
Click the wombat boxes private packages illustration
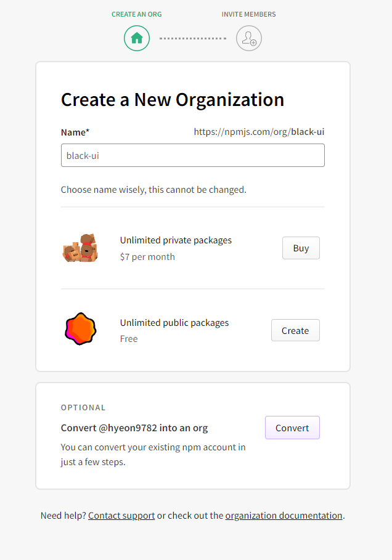[x=80, y=248]
